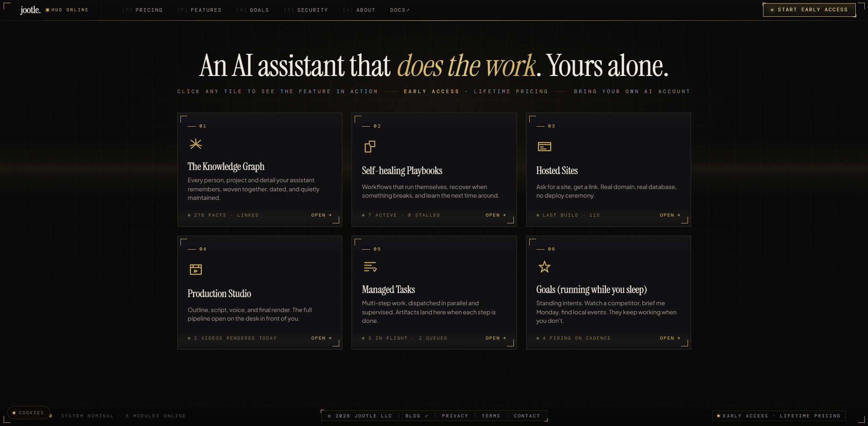This screenshot has width=868, height=426.
Task: Click the Self-healing Playbooks copy icon
Action: pyautogui.click(x=370, y=147)
